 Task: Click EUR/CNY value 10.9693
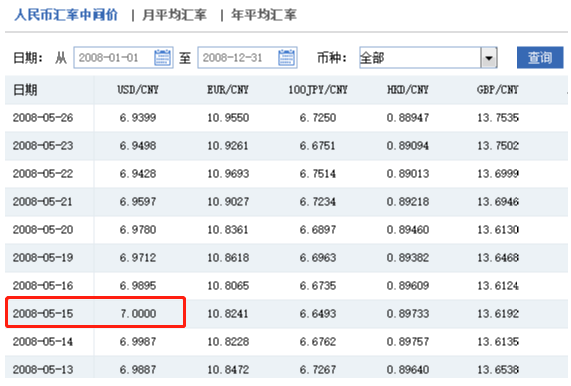pyautogui.click(x=228, y=174)
